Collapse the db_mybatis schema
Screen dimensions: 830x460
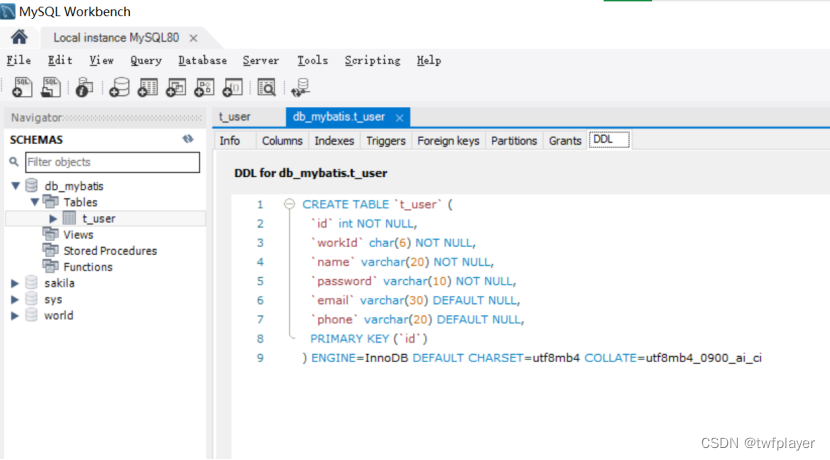tap(15, 186)
